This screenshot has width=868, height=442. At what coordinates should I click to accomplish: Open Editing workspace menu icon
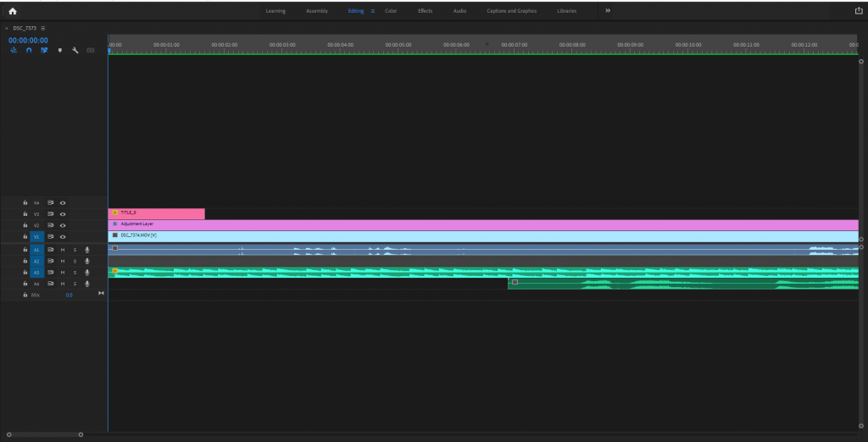point(373,11)
